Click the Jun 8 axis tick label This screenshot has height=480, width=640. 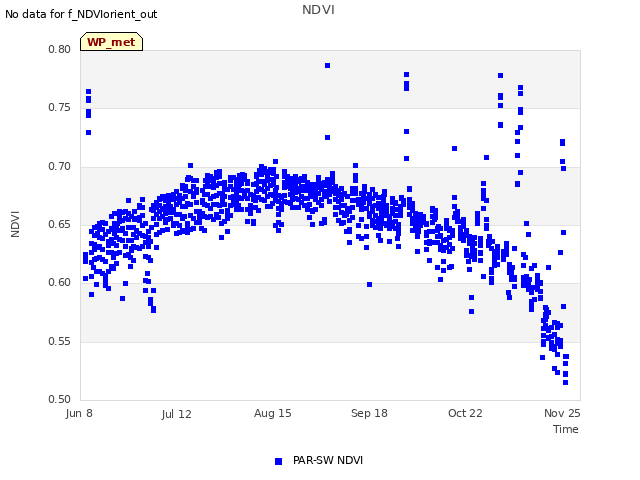point(79,413)
